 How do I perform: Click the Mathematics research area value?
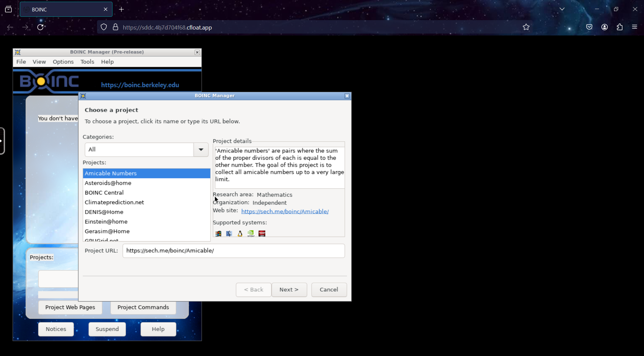coord(274,195)
